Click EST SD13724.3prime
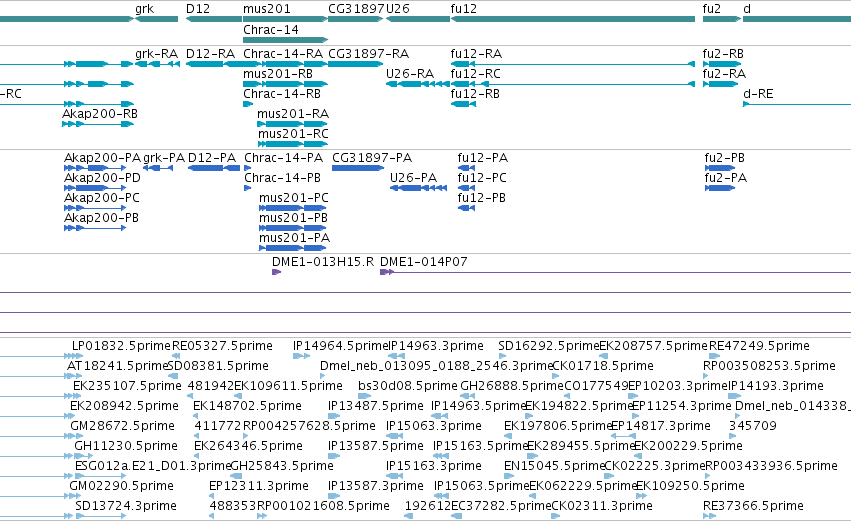The image size is (851, 521). click(126, 507)
